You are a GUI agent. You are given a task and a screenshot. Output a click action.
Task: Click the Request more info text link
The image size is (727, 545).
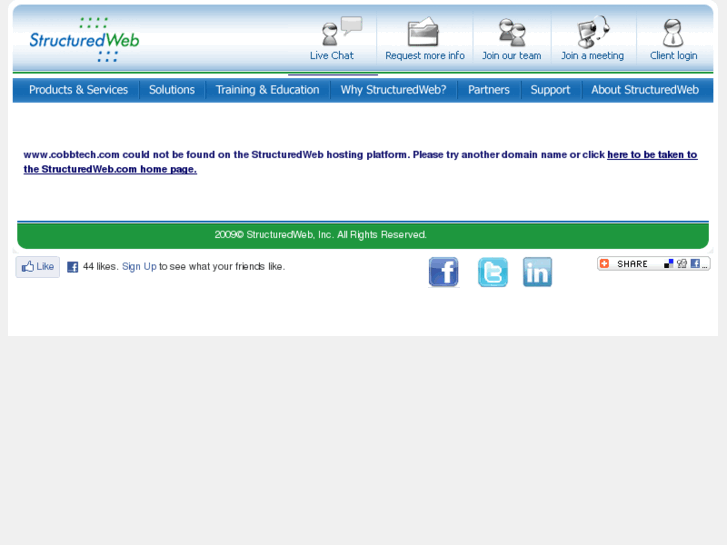pos(425,56)
